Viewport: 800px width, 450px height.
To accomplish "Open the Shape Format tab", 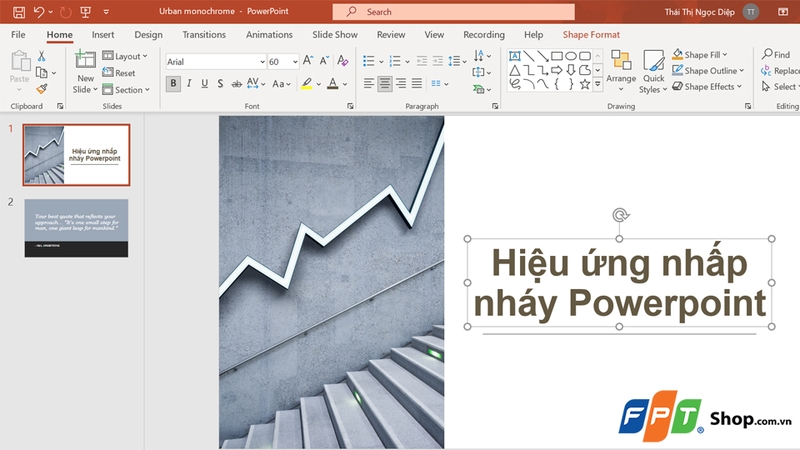I will point(591,35).
